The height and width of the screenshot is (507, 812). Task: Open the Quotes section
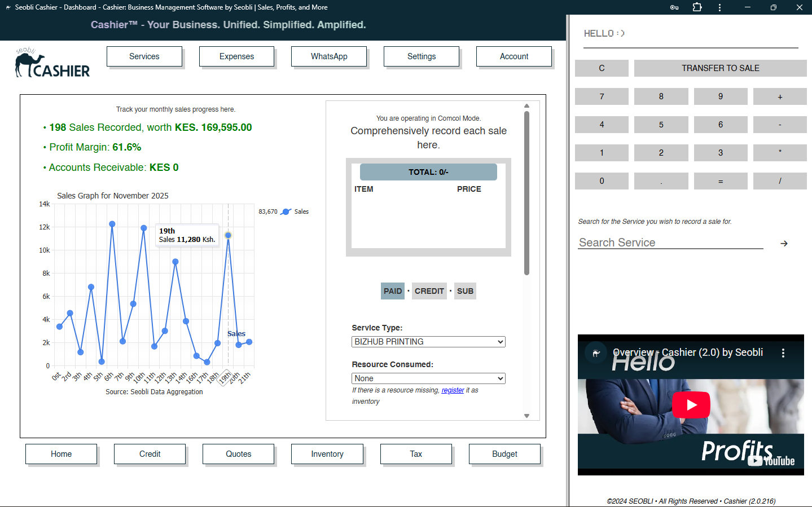238,454
